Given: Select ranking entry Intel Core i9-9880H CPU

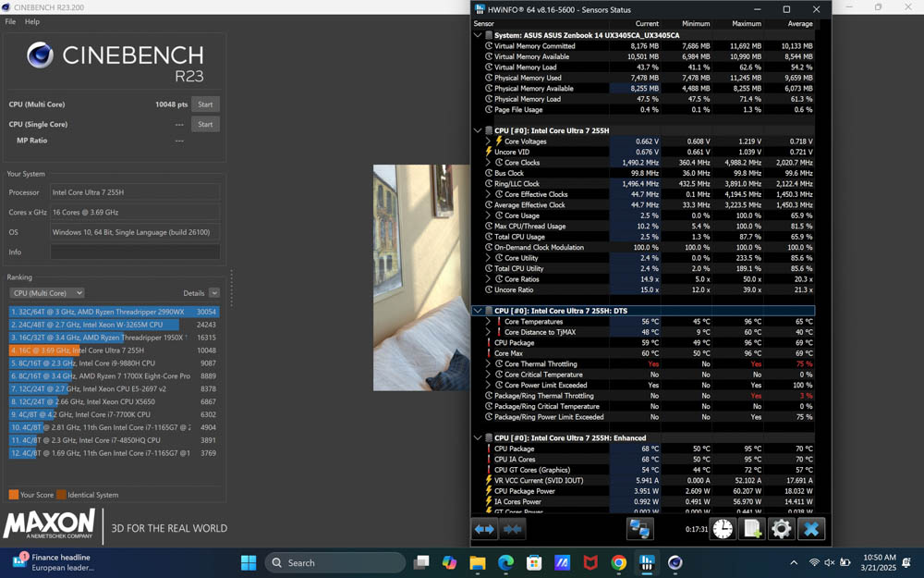Looking at the screenshot, I should tap(114, 363).
